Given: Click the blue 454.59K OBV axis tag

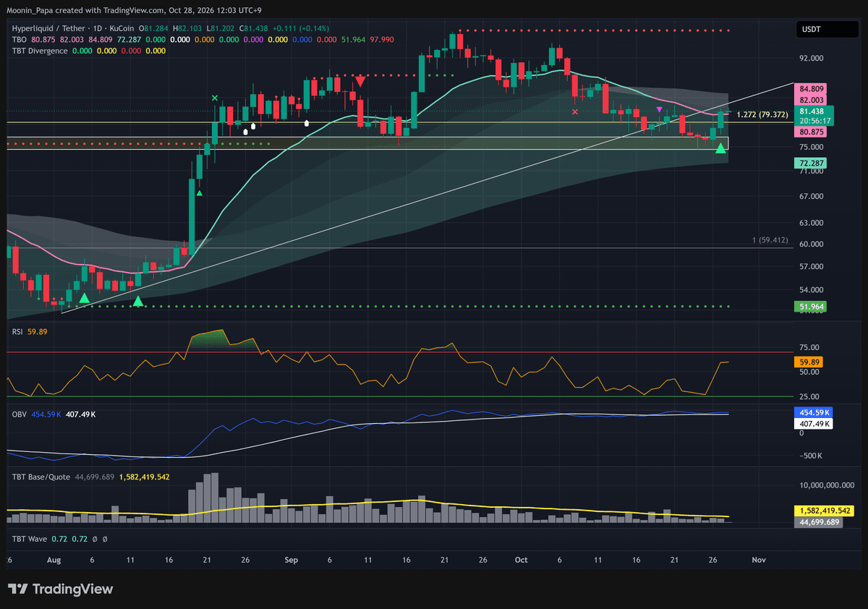Looking at the screenshot, I should pos(814,412).
